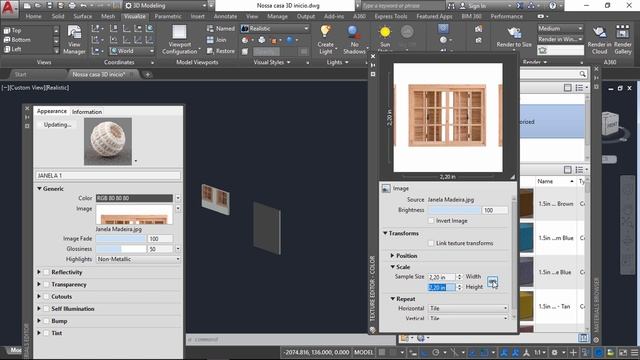This screenshot has width=640, height=360.
Task: Open the Mesh ribbon tab
Action: tap(108, 16)
